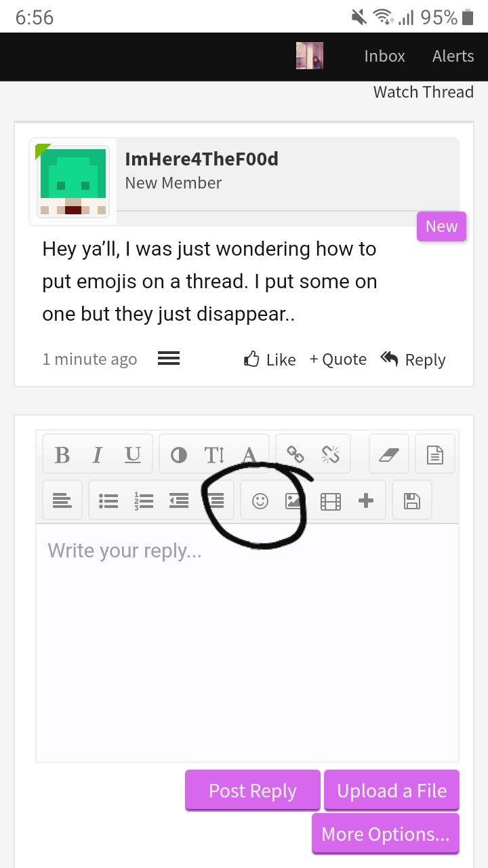Click the insert media film icon
The height and width of the screenshot is (868, 488).
pyautogui.click(x=331, y=501)
